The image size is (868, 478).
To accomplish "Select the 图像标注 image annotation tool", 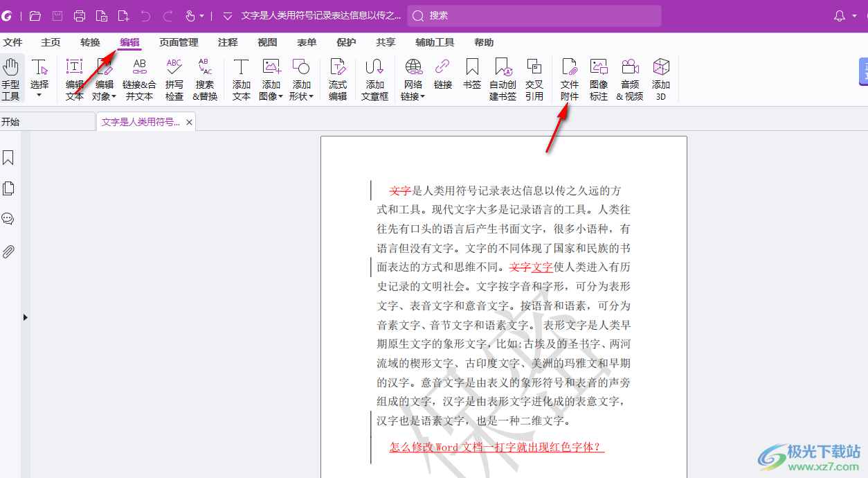I will 599,79.
